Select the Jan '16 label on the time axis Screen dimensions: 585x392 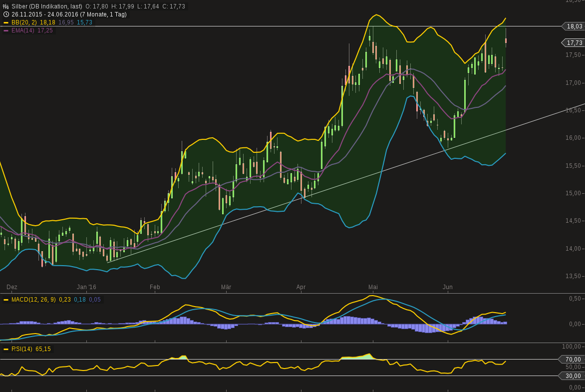[87, 287]
